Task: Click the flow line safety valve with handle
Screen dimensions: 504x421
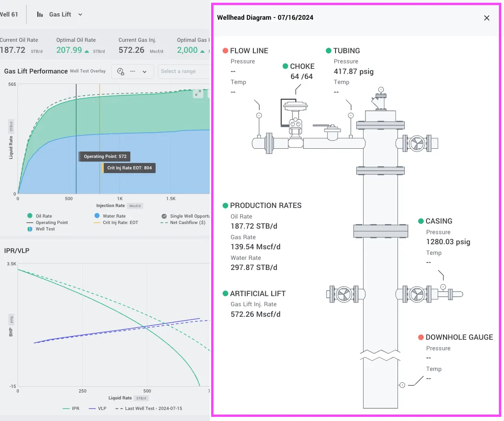Action: (328, 131)
